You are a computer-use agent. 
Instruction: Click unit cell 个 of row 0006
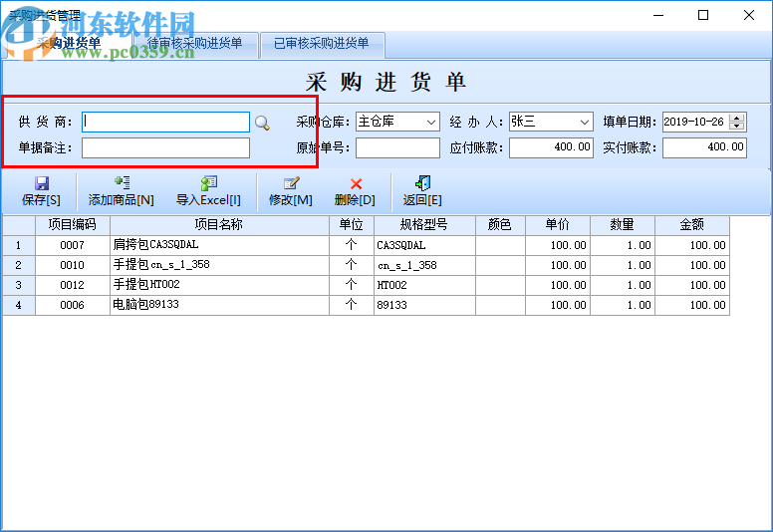[352, 305]
